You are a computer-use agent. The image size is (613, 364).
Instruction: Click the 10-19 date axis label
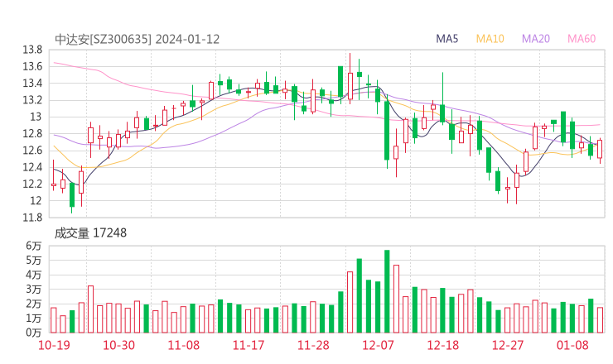click(54, 345)
